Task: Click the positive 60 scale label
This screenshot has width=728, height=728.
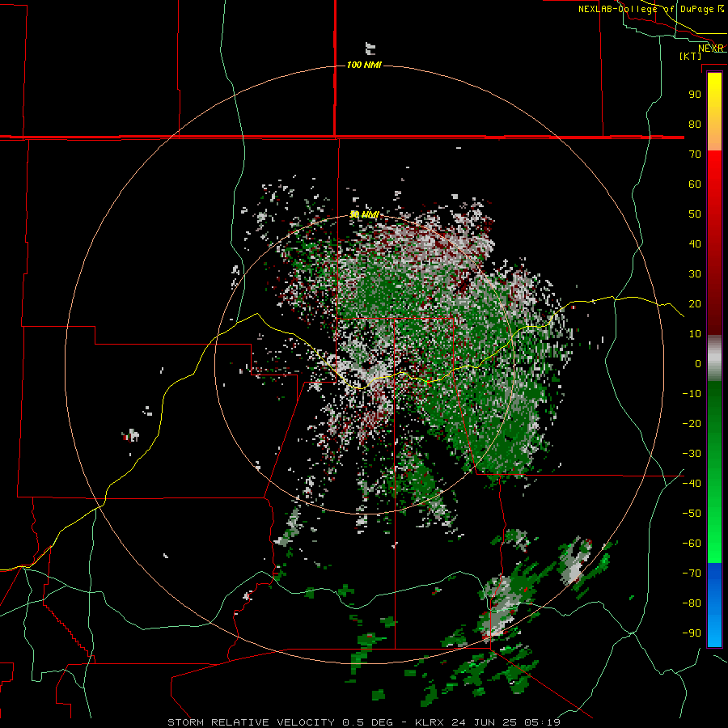Action: coord(695,184)
